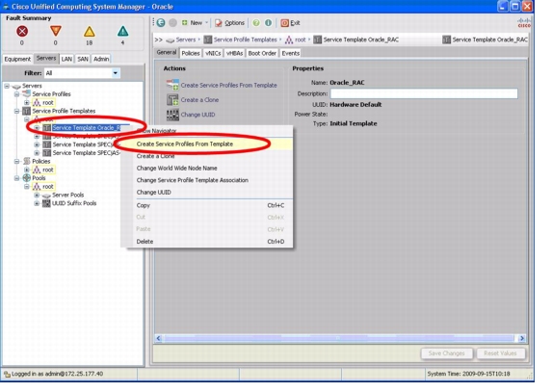
Task: Click the major faults orange triangle icon
Action: 55,31
